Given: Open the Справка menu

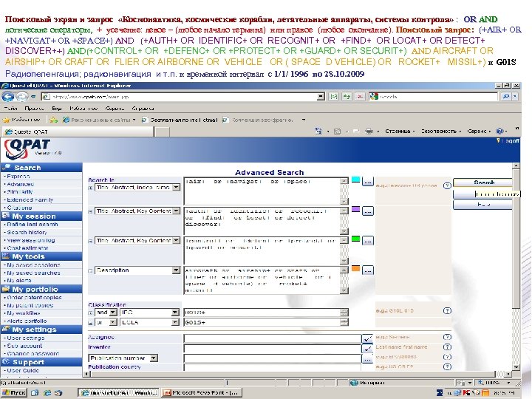Looking at the screenshot, I should [143, 108].
